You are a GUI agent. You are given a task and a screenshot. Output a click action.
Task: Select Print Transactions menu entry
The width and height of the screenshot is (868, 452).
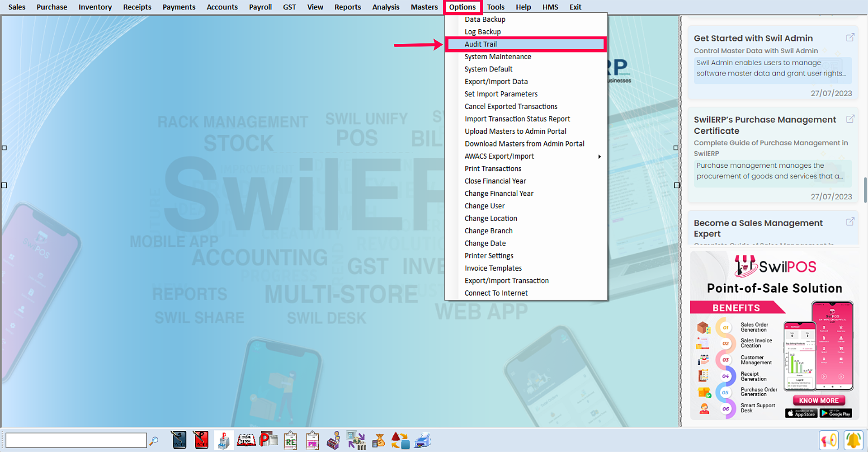click(x=526, y=169)
